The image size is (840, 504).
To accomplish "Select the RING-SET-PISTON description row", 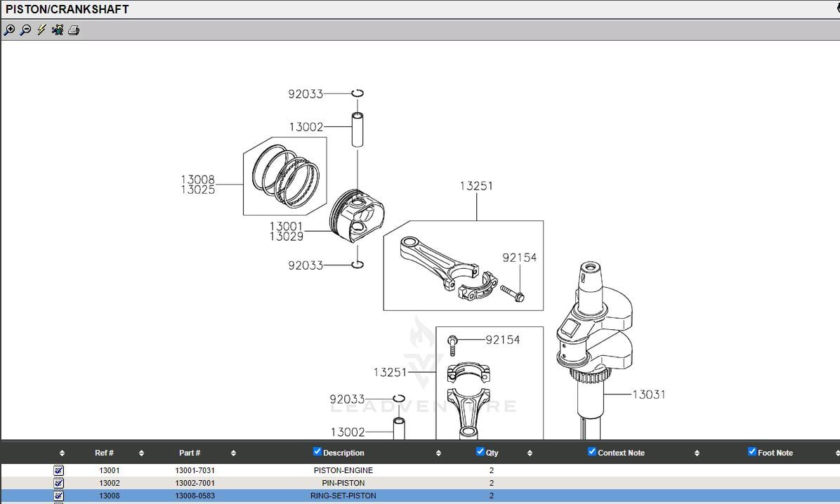I will coord(343,496).
